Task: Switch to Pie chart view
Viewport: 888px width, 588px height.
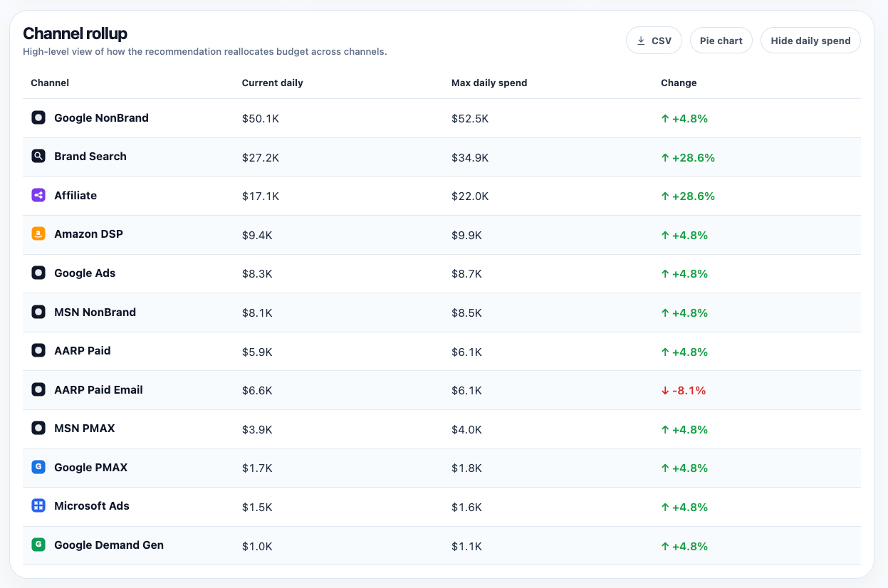Action: coord(721,41)
